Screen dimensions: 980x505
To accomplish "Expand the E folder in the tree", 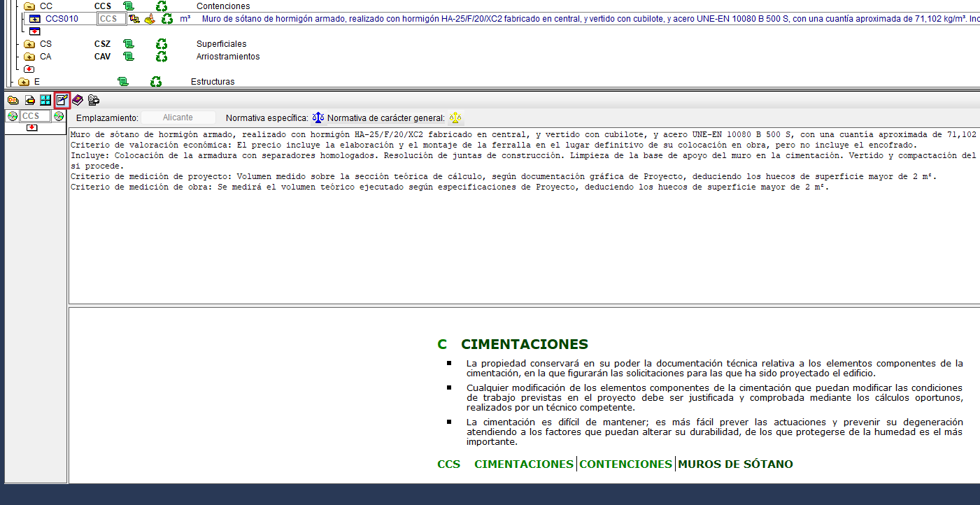I will point(24,82).
